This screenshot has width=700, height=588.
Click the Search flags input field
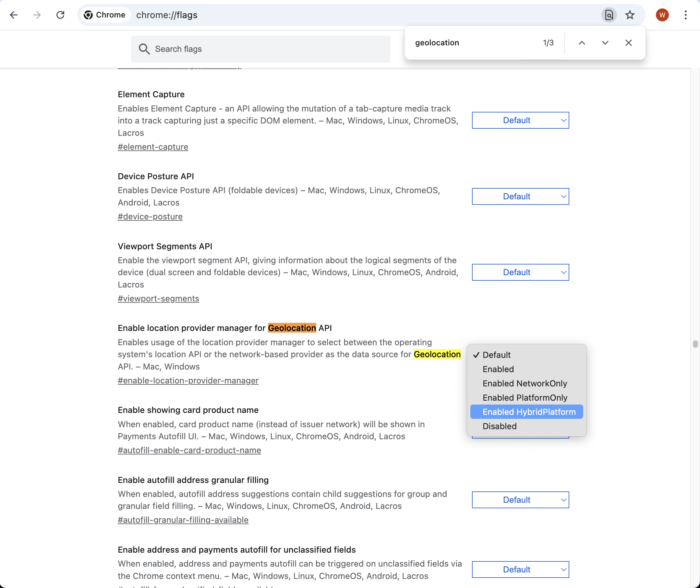coord(260,49)
